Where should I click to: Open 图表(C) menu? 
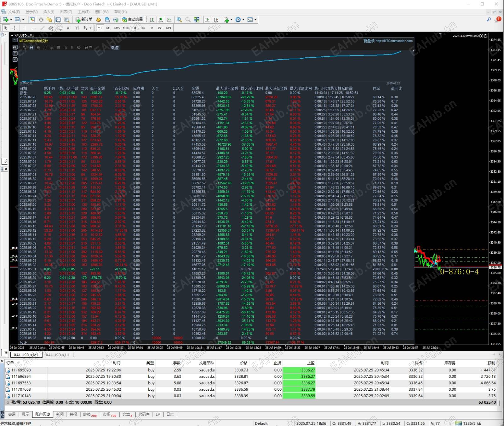point(66,12)
